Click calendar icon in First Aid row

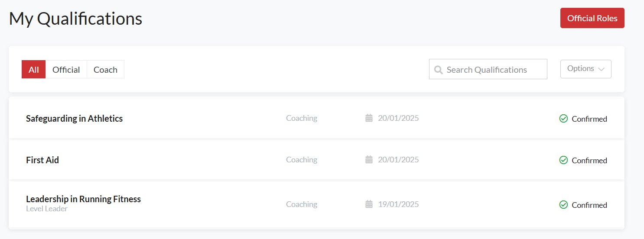369,160
